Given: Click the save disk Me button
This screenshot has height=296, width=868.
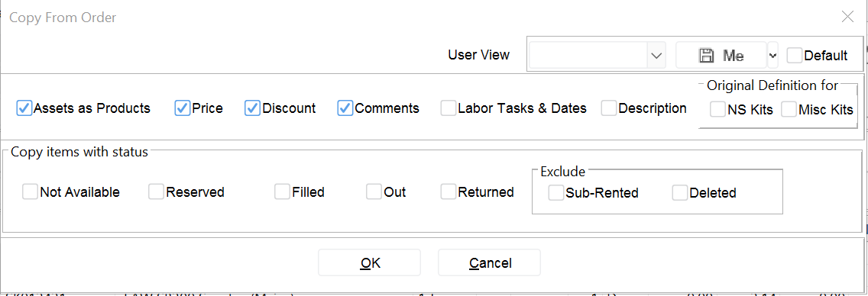Looking at the screenshot, I should pos(721,55).
